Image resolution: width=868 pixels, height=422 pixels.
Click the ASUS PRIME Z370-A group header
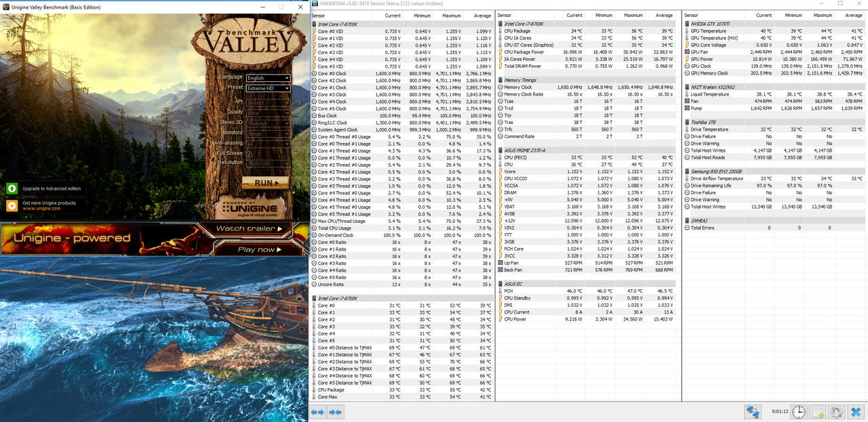pyautogui.click(x=587, y=150)
